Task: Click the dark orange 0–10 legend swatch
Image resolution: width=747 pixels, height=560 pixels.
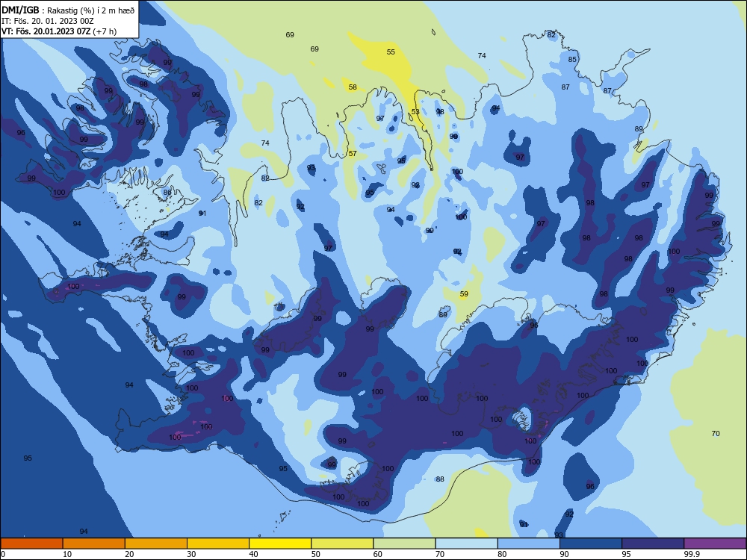Action: 31,544
